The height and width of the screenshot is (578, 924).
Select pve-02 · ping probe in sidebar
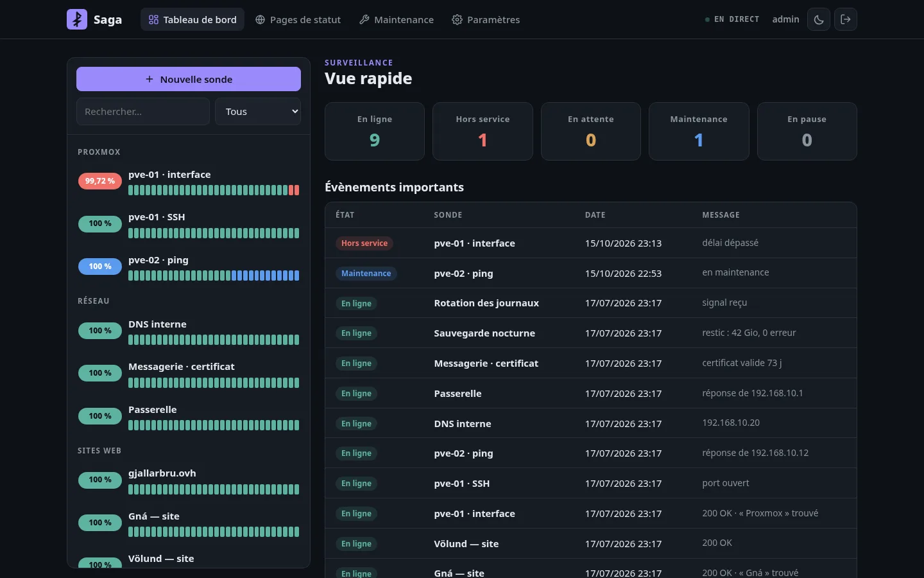(x=189, y=268)
